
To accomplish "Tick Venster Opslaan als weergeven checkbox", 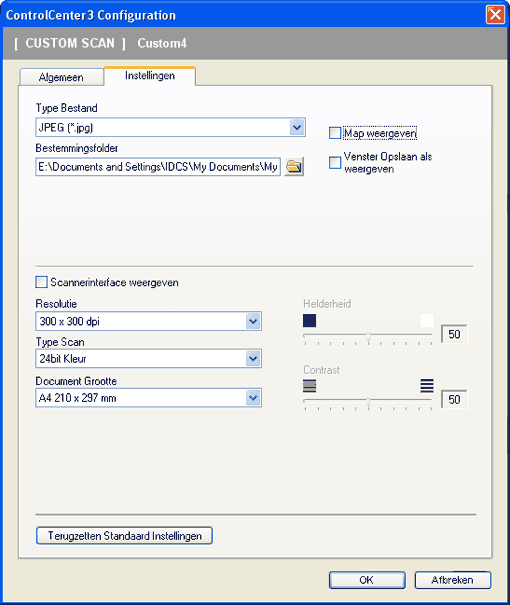I will [x=335, y=162].
